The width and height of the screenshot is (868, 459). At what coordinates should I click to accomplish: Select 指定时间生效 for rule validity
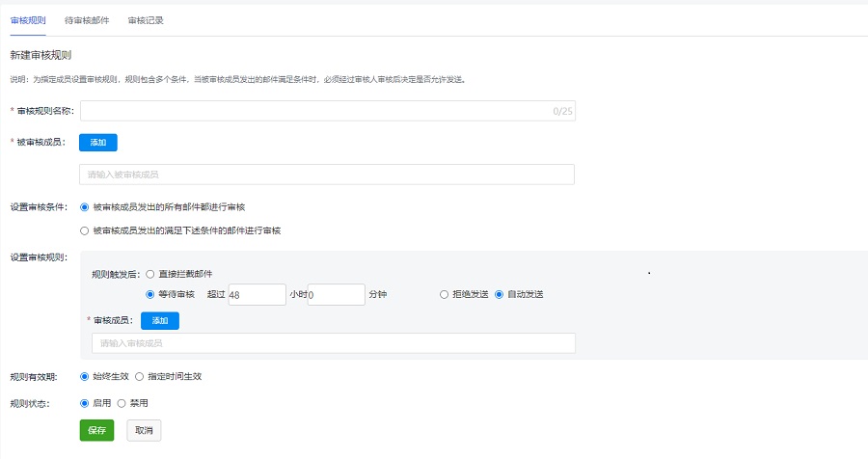click(x=140, y=376)
